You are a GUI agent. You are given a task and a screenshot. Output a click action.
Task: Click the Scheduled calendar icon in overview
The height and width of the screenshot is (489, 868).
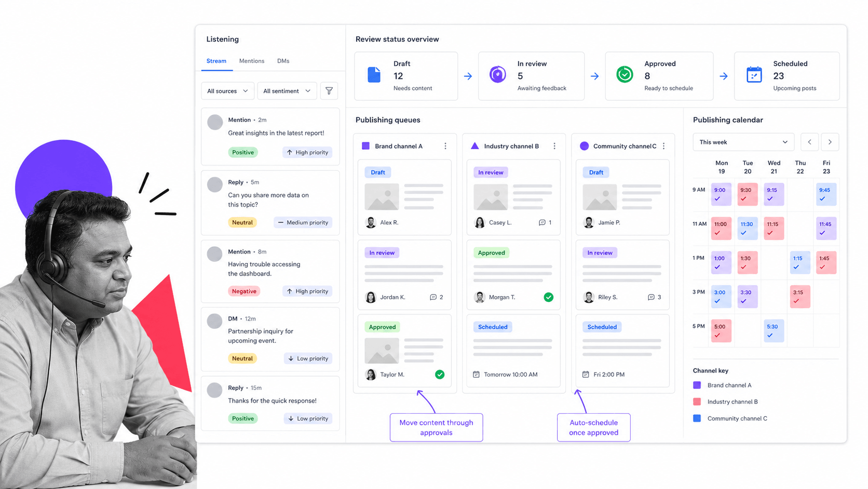(754, 75)
